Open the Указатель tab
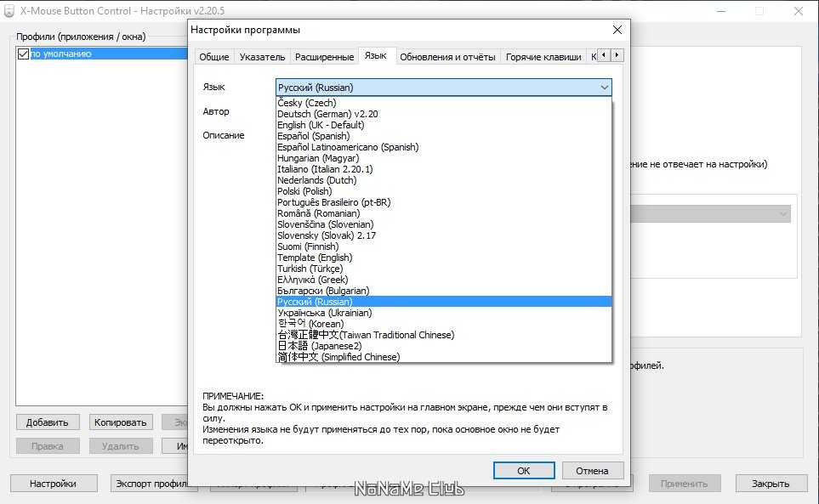This screenshot has height=504, width=819. 262,57
